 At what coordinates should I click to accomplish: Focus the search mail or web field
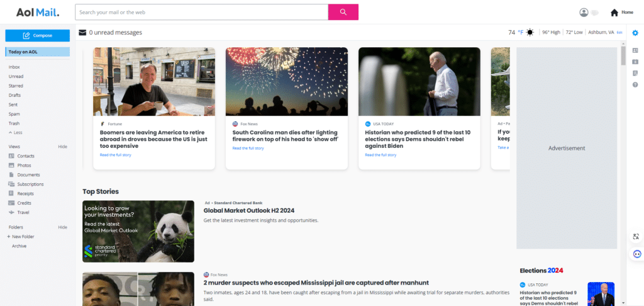tap(202, 12)
